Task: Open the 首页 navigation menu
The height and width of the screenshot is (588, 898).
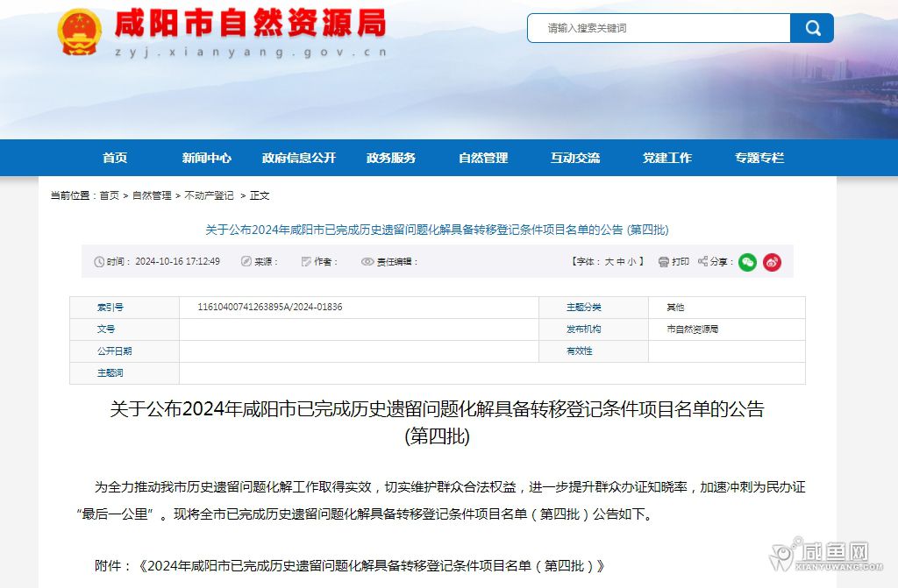Action: (115, 158)
